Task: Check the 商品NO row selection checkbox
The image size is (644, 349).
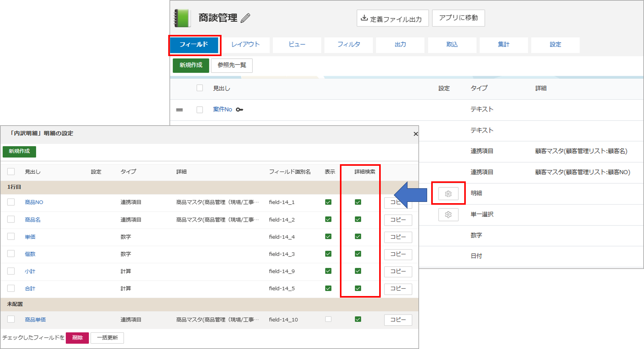Action: [11, 202]
